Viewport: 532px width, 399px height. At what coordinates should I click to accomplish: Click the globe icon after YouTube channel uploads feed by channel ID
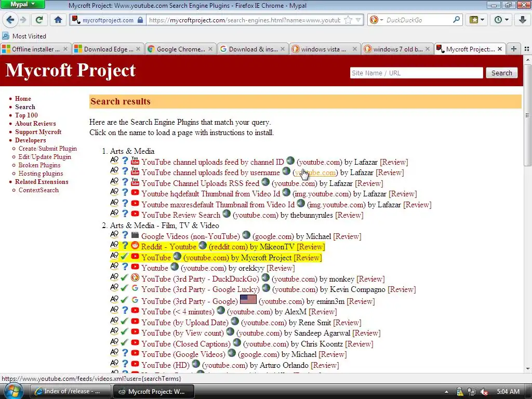click(290, 161)
